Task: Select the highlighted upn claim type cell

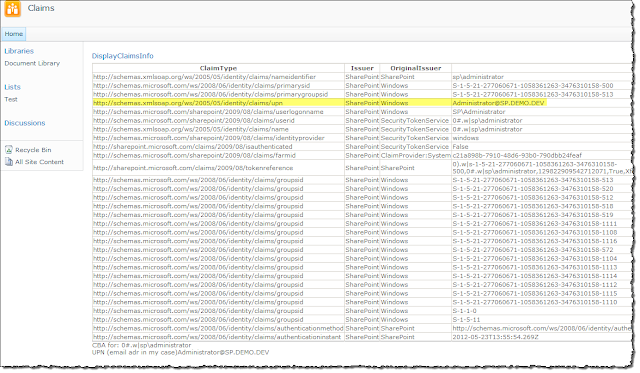Action: (x=218, y=103)
